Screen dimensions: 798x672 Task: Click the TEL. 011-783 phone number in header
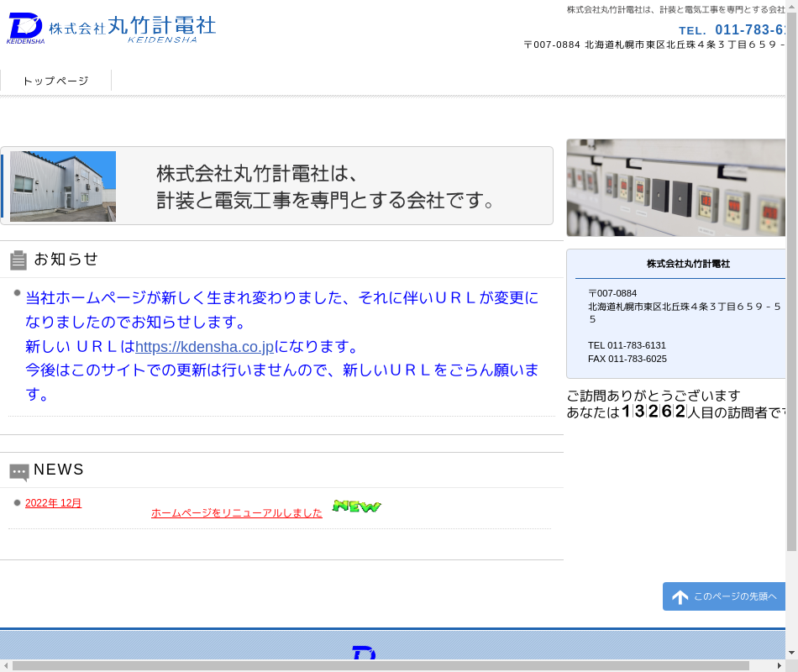click(732, 30)
